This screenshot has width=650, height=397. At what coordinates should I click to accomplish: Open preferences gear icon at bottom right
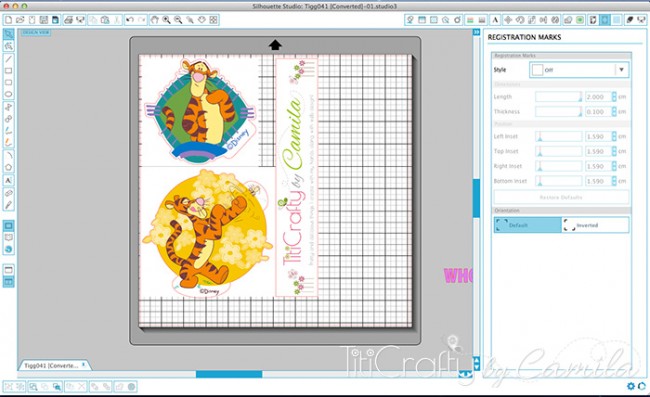631,386
